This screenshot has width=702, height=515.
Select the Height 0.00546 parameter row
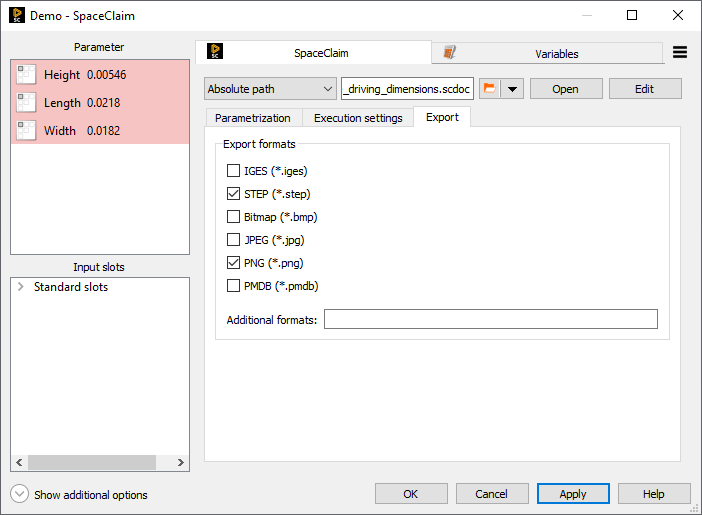[x=100, y=74]
